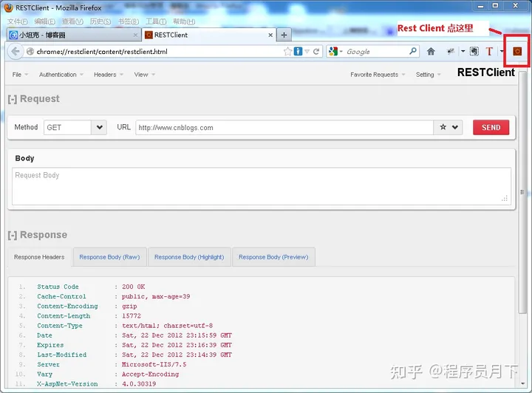Open address bar history dropdown arrow

click(x=307, y=52)
